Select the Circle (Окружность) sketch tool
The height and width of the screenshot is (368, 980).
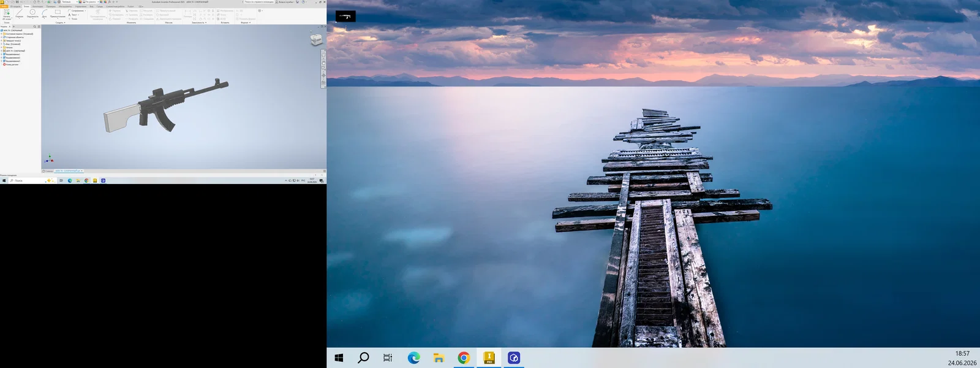pos(32,13)
